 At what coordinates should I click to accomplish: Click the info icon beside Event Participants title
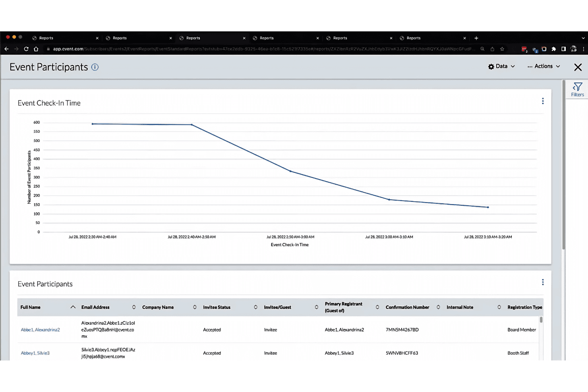pyautogui.click(x=95, y=67)
